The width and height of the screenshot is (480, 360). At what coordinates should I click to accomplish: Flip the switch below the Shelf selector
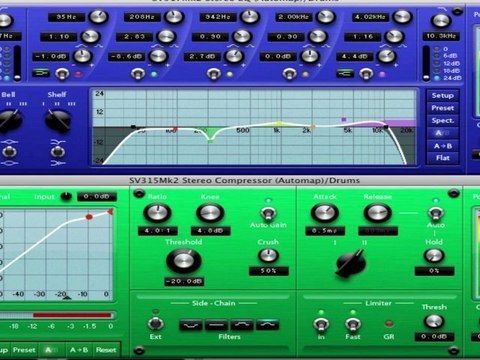(58, 152)
